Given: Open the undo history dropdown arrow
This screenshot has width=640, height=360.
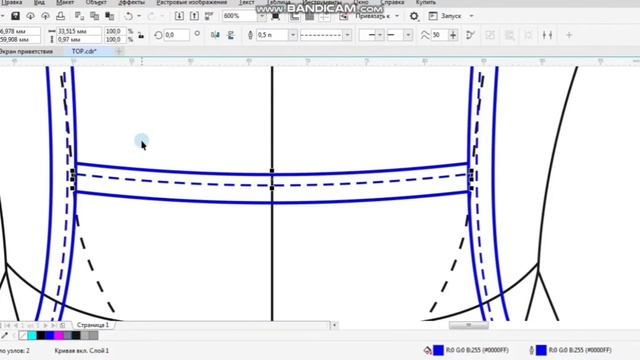Looking at the screenshot, I should coord(139,16).
